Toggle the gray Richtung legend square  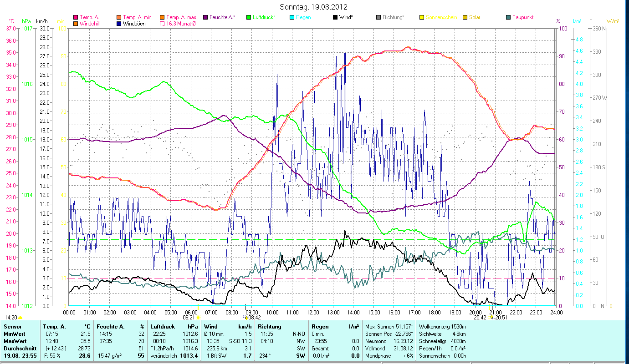pos(378,17)
